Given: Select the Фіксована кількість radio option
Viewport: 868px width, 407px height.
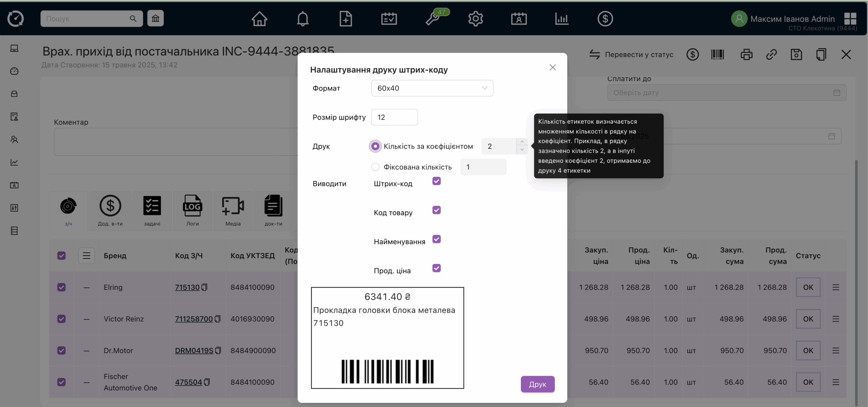Looking at the screenshot, I should tap(375, 167).
